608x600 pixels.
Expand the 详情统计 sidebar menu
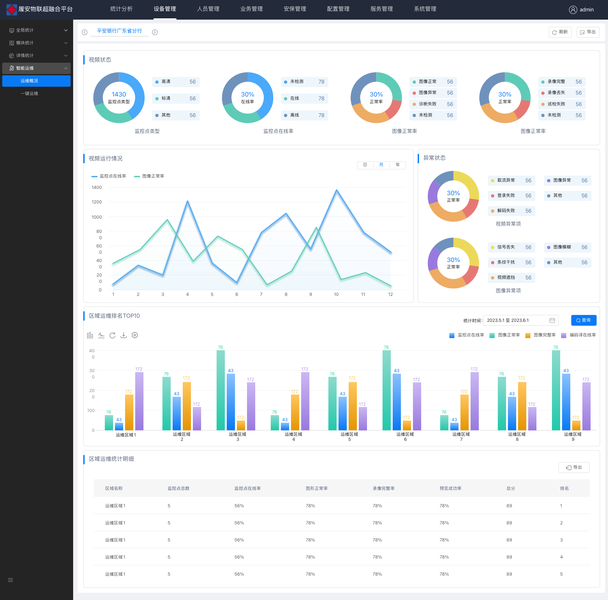(x=38, y=55)
